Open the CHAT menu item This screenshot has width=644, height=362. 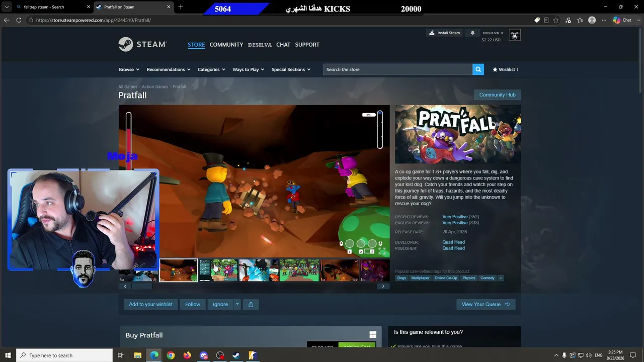point(283,45)
